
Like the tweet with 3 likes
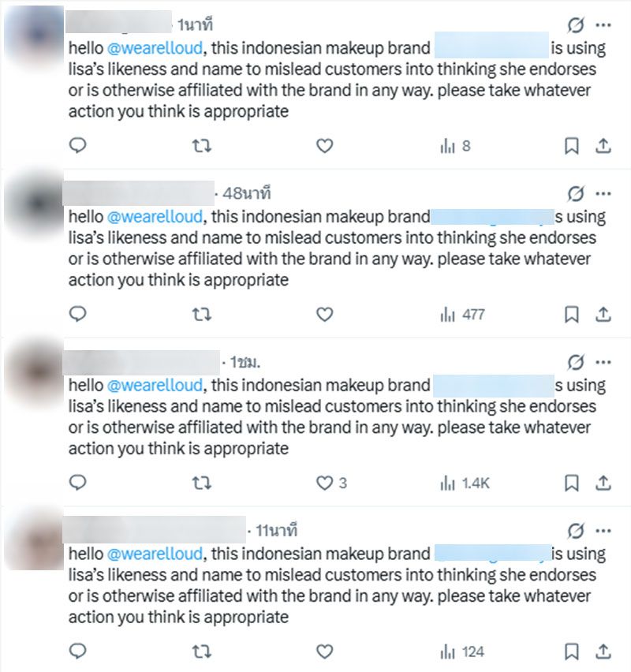[323, 483]
